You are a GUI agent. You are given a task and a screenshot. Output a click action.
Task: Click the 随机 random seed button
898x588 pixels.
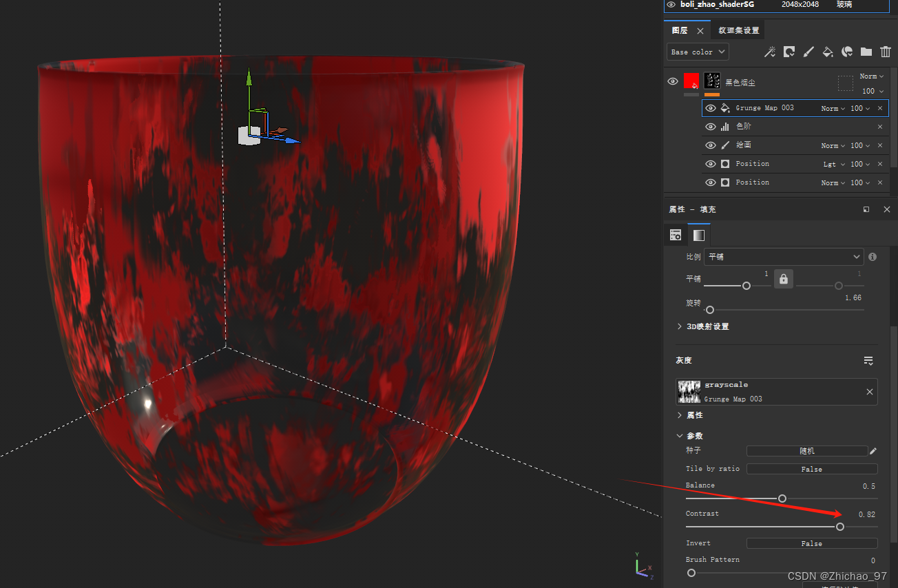click(807, 451)
